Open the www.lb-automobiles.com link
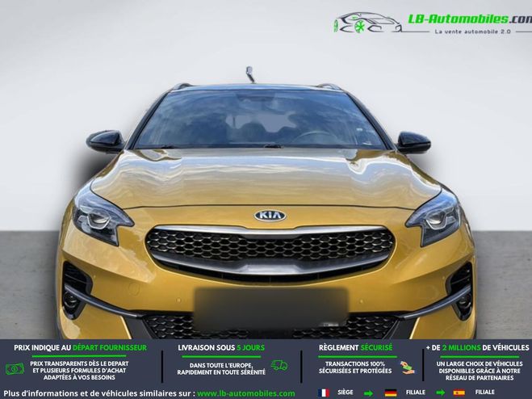This screenshot has width=532, height=399. [x=246, y=394]
